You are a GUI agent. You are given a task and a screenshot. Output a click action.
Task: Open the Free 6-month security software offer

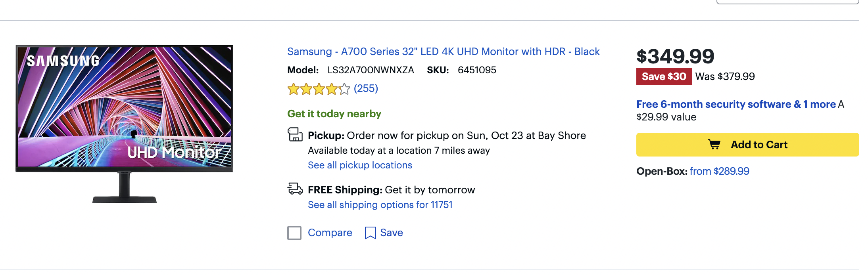(x=736, y=104)
